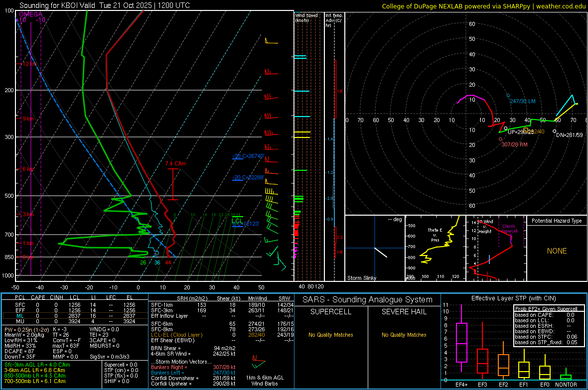Screen dimensions: 588x390
Task: Click the orange EF2 box plot
Action: tap(503, 362)
